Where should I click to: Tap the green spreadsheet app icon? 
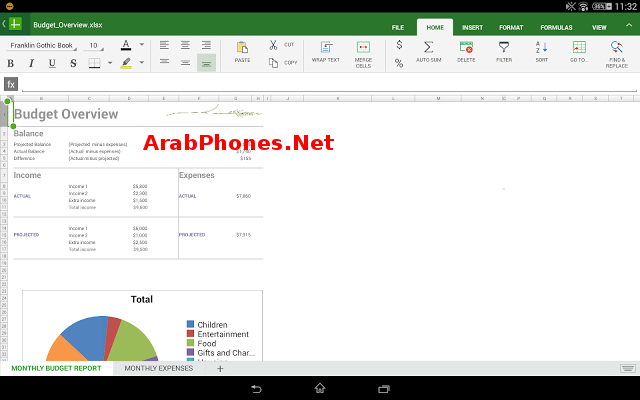tap(16, 24)
